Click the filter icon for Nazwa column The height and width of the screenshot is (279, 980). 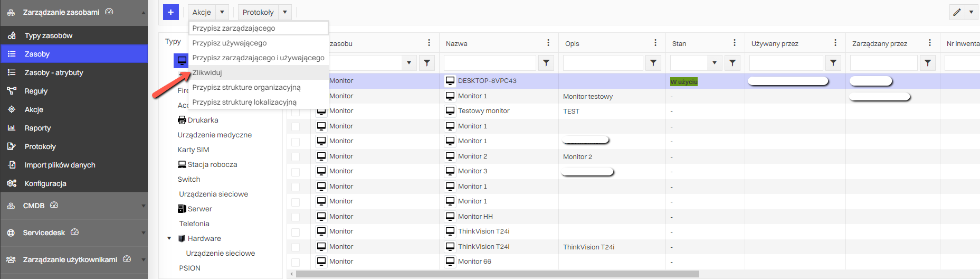point(546,63)
